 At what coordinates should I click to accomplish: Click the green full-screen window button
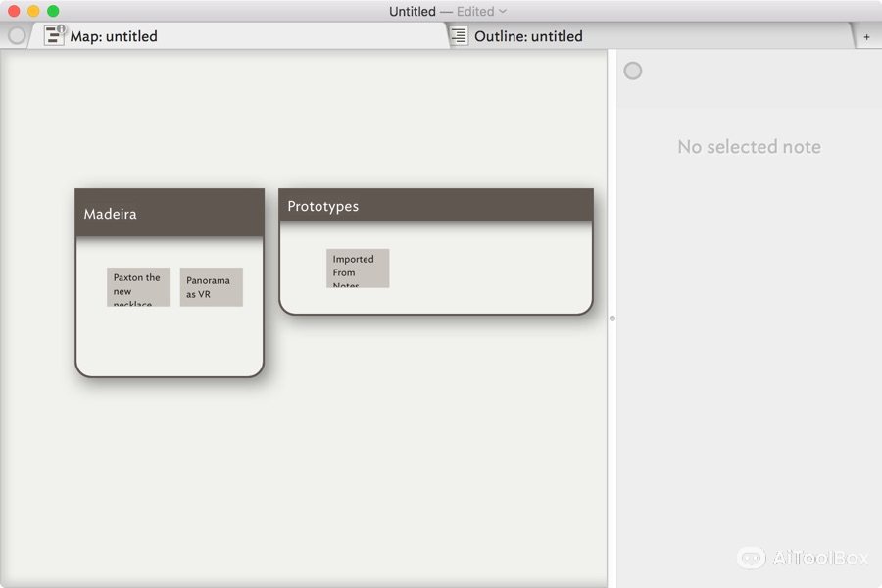click(53, 11)
